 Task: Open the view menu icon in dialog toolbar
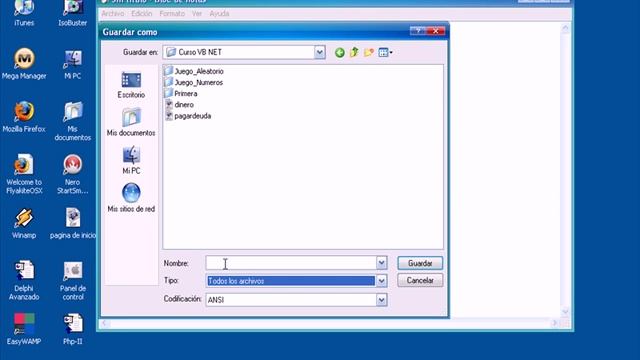[385, 52]
